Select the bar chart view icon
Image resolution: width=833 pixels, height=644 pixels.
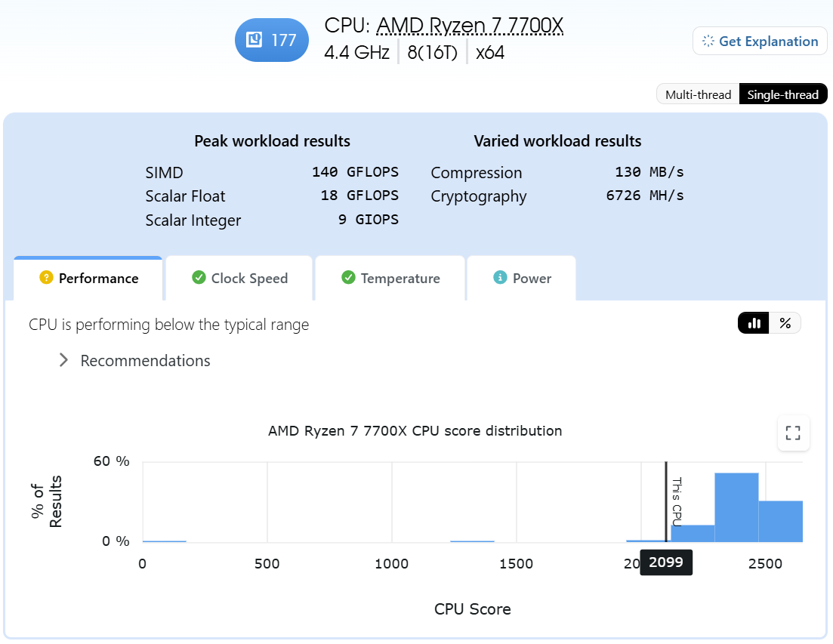[x=753, y=323]
